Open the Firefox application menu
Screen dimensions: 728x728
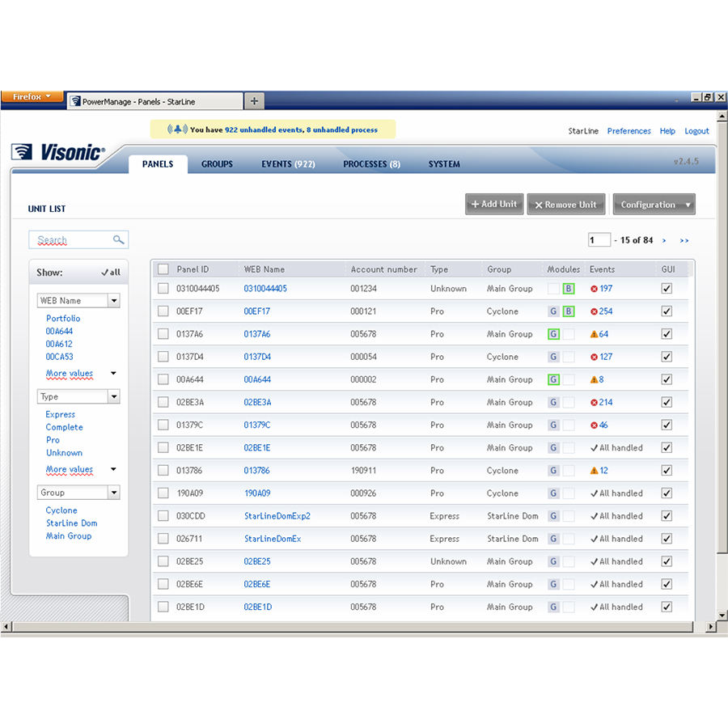32,96
